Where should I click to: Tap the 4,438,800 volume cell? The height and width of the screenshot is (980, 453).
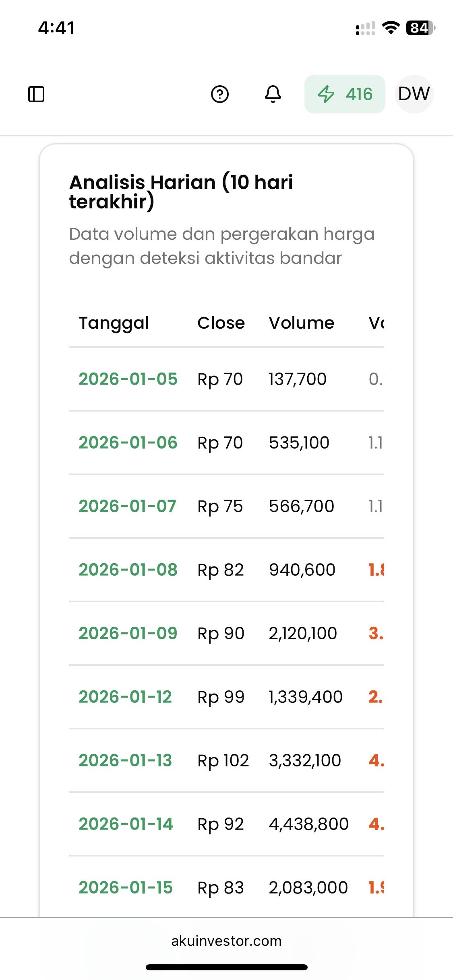tap(309, 824)
